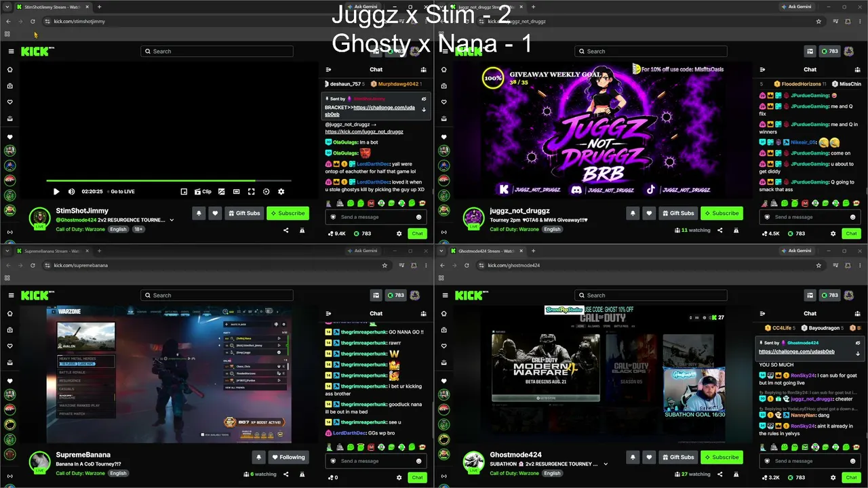The height and width of the screenshot is (488, 868).
Task: Expand StimShotJimmy stream title chevron
Action: (172, 220)
